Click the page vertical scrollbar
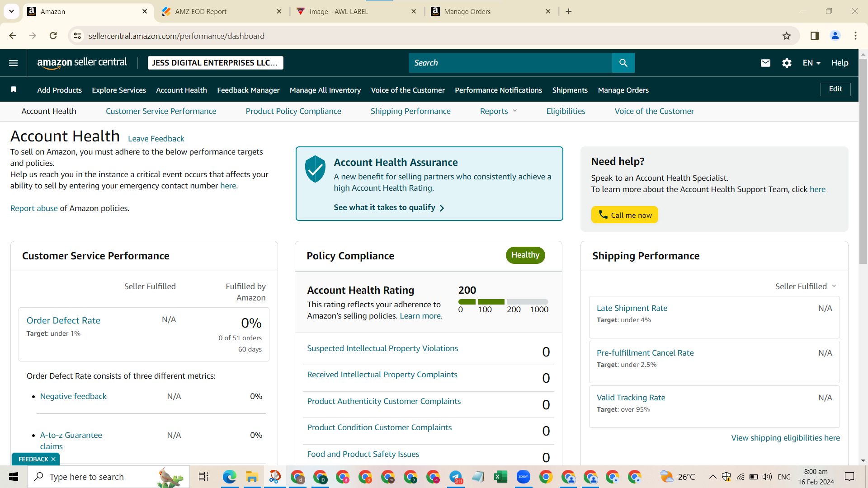 [863, 160]
